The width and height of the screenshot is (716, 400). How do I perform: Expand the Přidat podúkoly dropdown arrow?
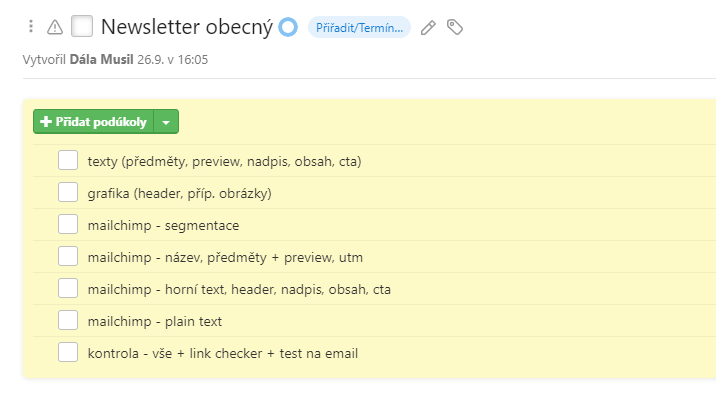[x=166, y=122]
